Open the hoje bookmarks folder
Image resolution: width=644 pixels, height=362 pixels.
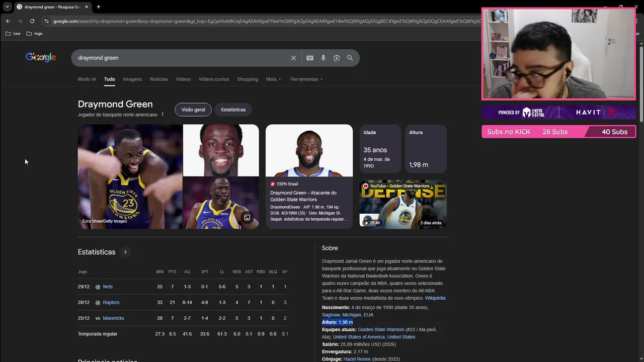pos(34,34)
